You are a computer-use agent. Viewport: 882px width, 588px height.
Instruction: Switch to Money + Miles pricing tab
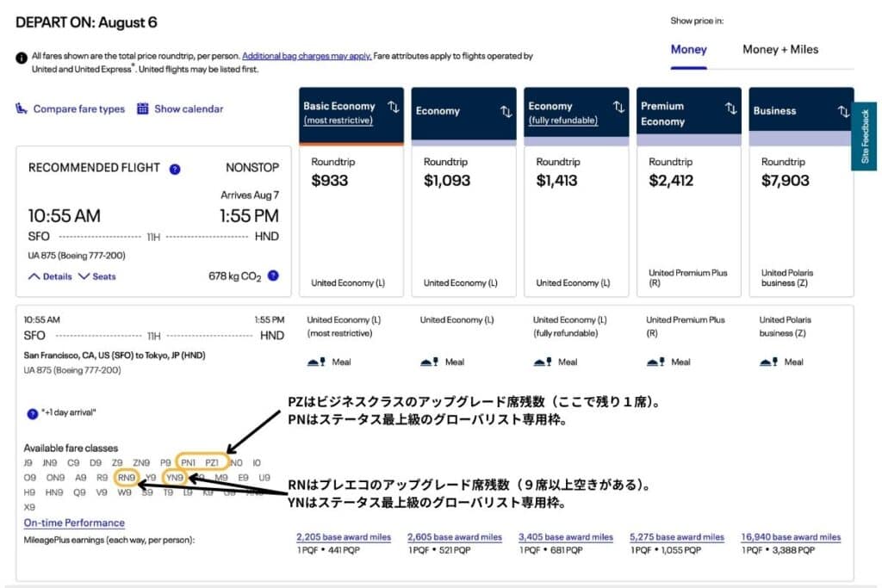click(x=780, y=50)
